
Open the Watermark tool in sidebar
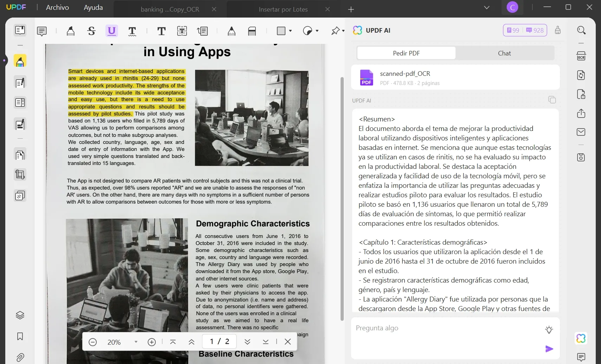tap(20, 196)
